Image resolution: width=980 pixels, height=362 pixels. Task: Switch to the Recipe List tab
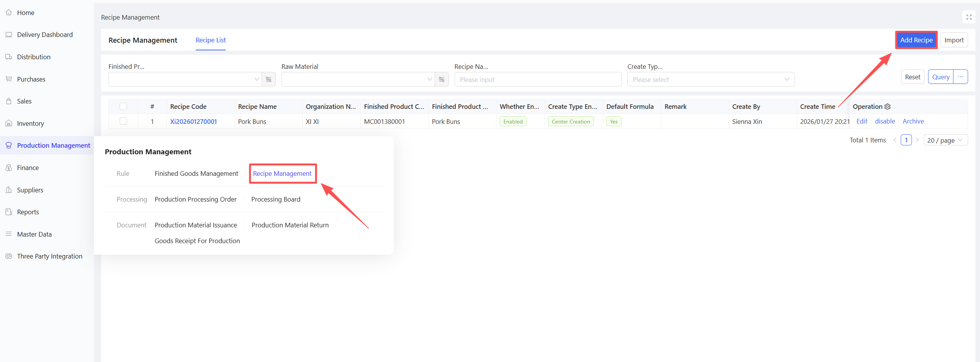[x=210, y=40]
